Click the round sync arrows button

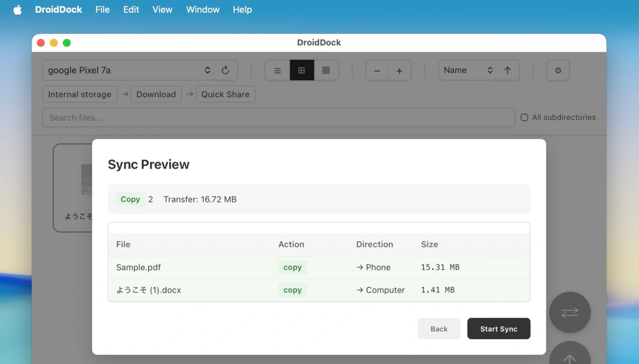coord(570,312)
